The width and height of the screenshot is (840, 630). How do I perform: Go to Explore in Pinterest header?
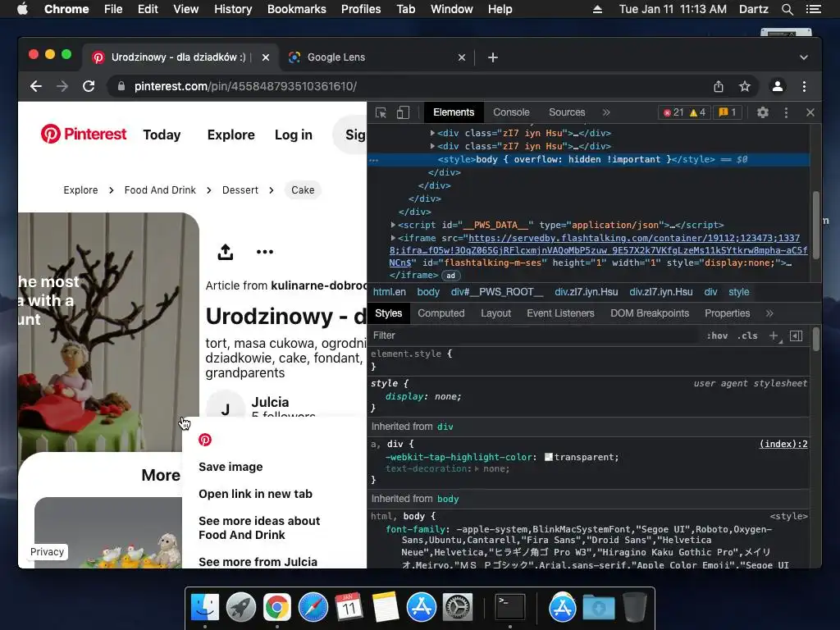coord(231,135)
